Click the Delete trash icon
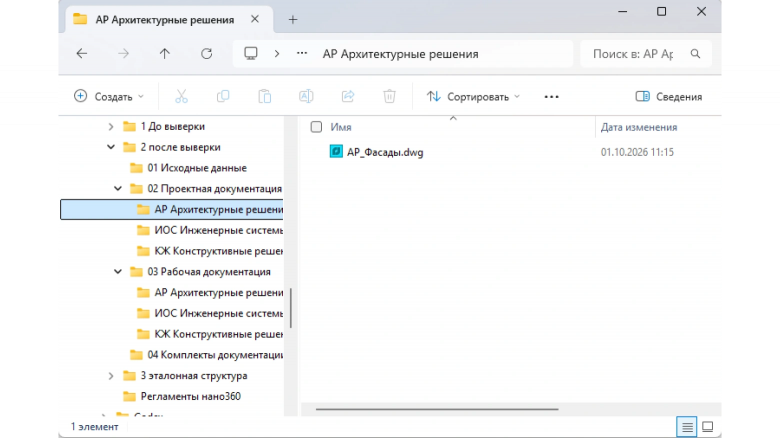 (390, 97)
